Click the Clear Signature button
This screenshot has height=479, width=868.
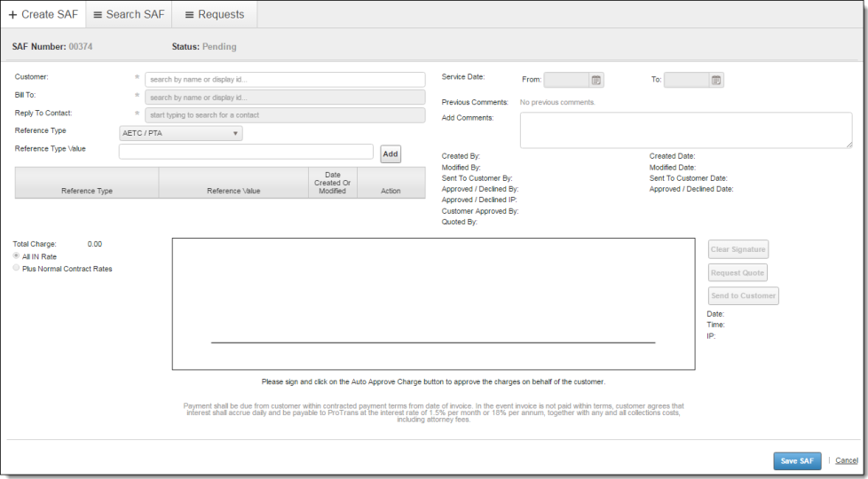pos(738,249)
